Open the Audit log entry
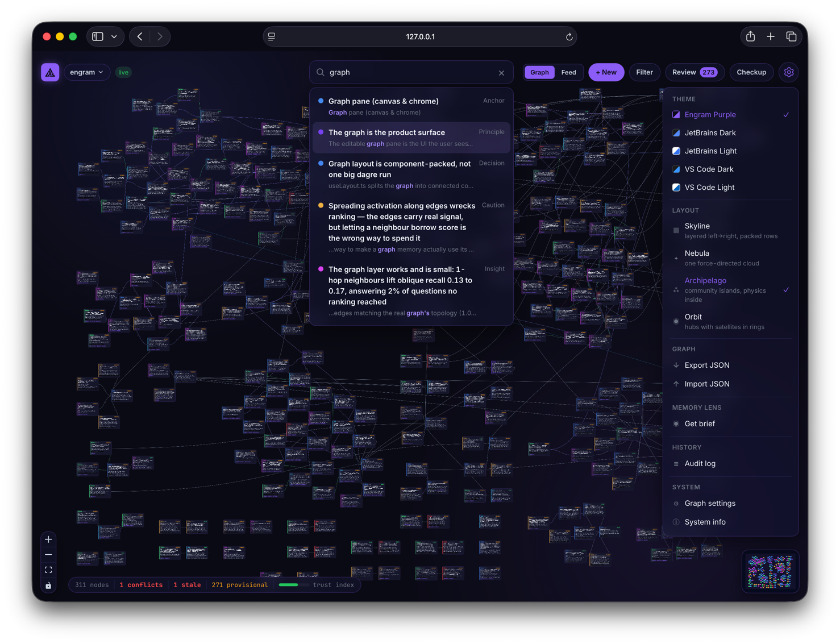The image size is (840, 644). 730,463
